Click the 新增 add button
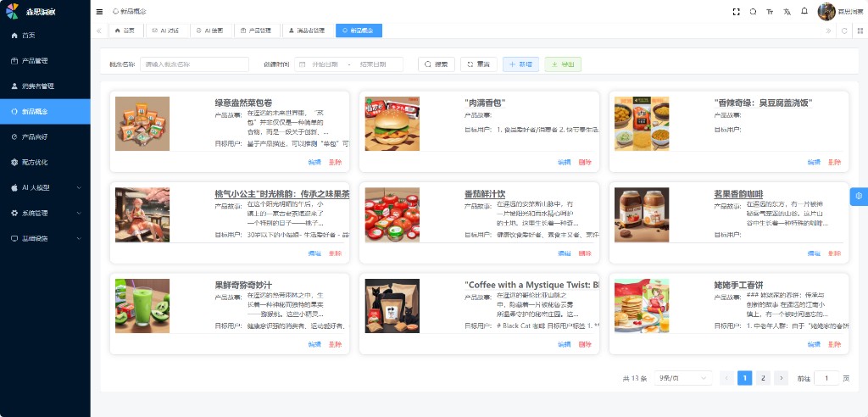 coord(521,64)
